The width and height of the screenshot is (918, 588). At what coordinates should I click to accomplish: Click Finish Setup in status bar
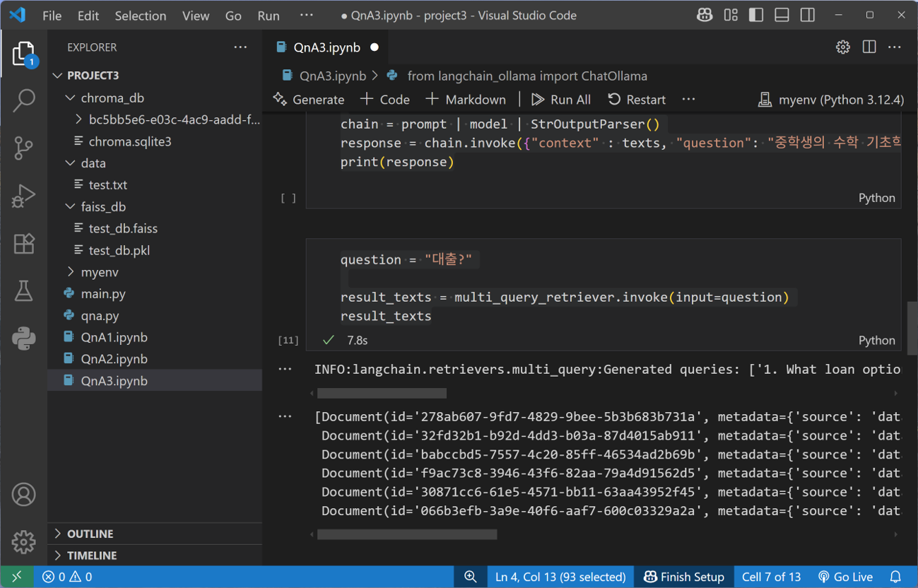(x=684, y=577)
